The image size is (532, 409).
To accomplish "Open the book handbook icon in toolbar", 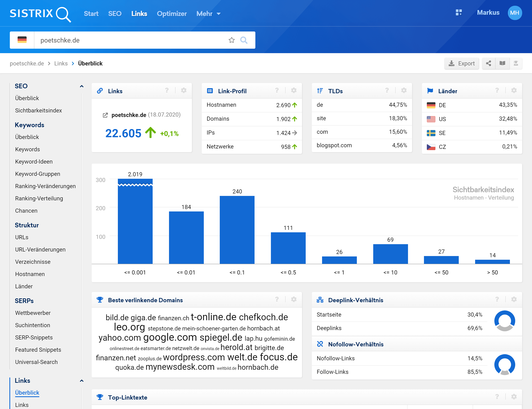I will click(x=502, y=64).
